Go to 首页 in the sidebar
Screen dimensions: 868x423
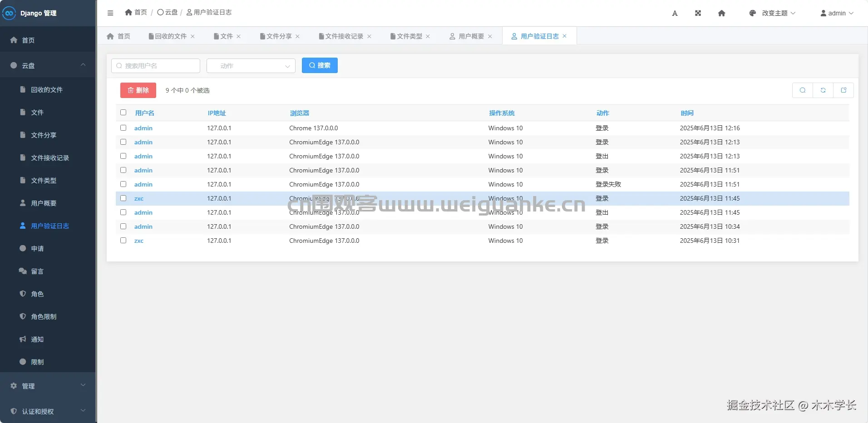[48, 40]
